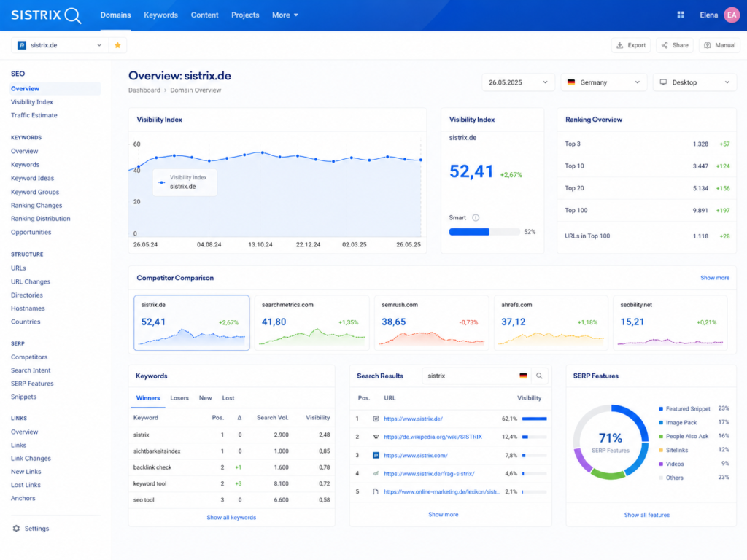Open the date 26.05.2025 dropdown
The image size is (747, 560).
pos(518,82)
